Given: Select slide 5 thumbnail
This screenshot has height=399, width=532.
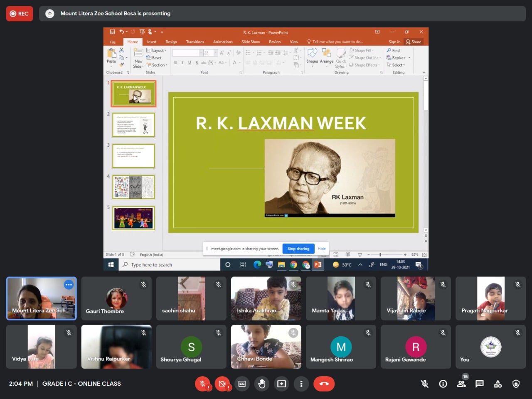Looking at the screenshot, I should (x=133, y=218).
